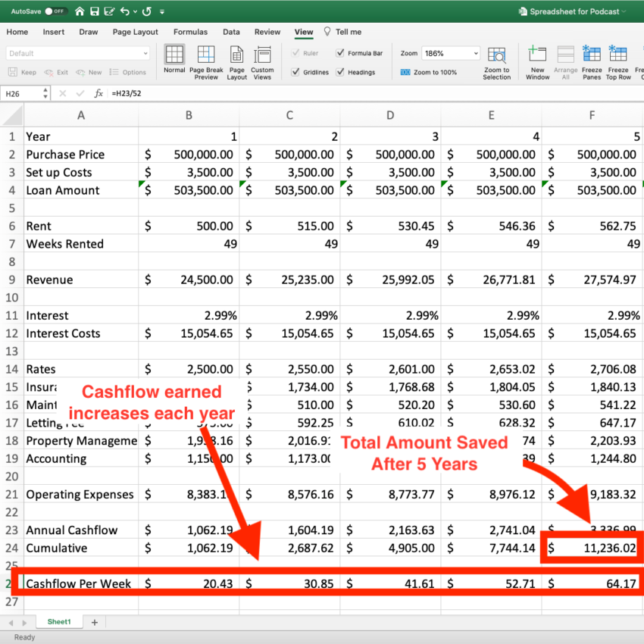
Task: Click the formula bar containing =H23/52
Action: pos(376,94)
